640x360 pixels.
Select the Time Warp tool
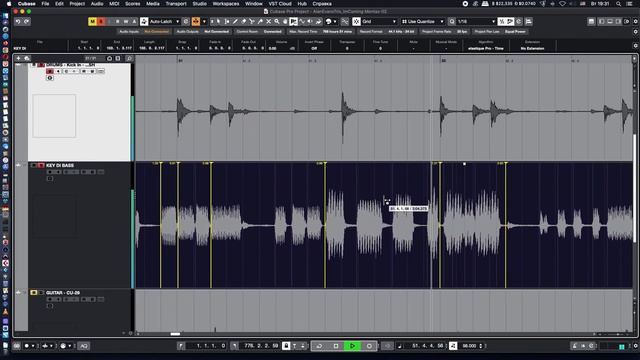(x=293, y=21)
